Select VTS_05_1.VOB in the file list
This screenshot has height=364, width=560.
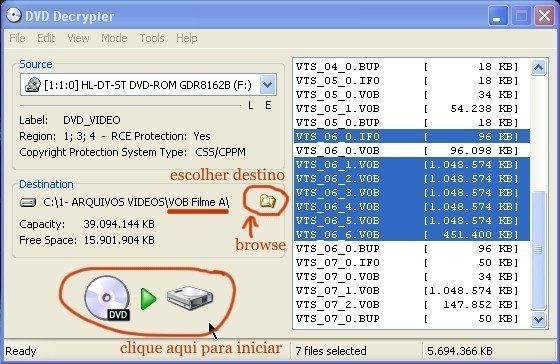(x=411, y=109)
